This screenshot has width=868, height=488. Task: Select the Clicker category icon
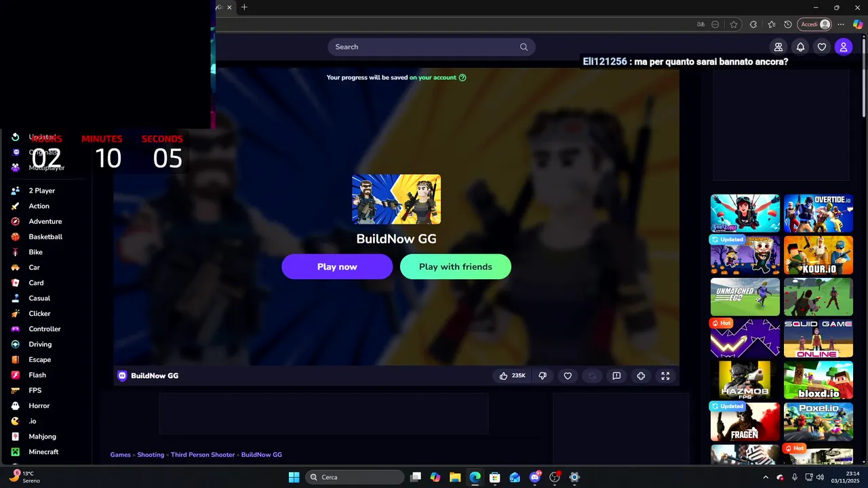coord(15,314)
